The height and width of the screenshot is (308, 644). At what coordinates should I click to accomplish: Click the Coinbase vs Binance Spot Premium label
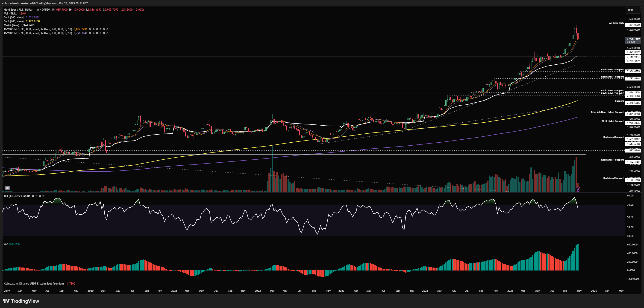34,284
